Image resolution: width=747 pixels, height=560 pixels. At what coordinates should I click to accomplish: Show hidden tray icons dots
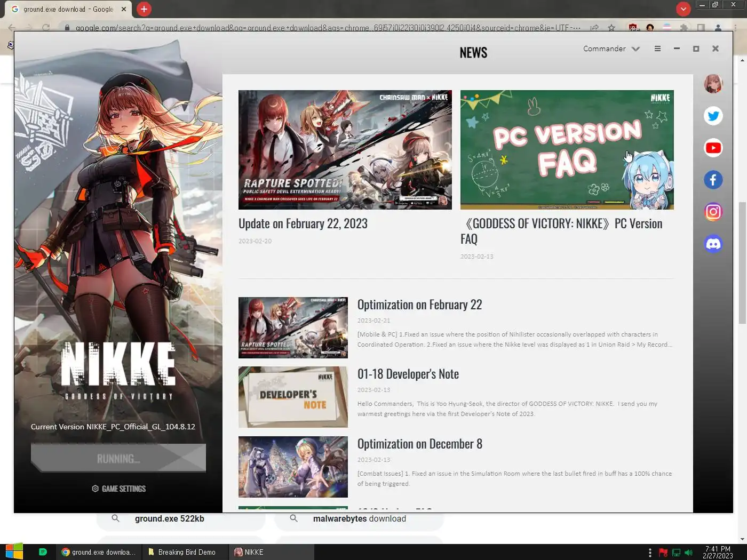[650, 553]
